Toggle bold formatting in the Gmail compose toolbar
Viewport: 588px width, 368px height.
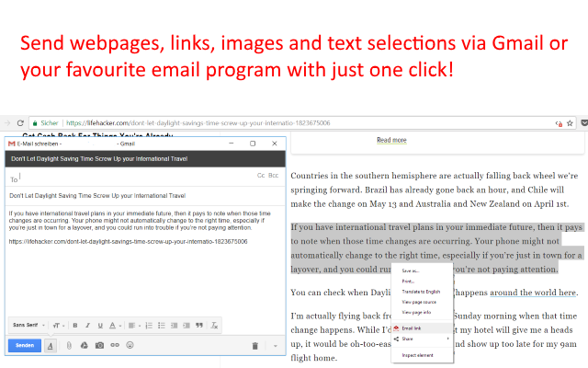[x=75, y=326]
